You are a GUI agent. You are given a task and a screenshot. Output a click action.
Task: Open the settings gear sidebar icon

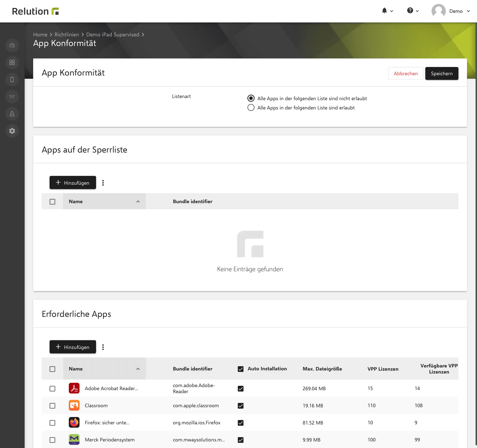coord(12,131)
